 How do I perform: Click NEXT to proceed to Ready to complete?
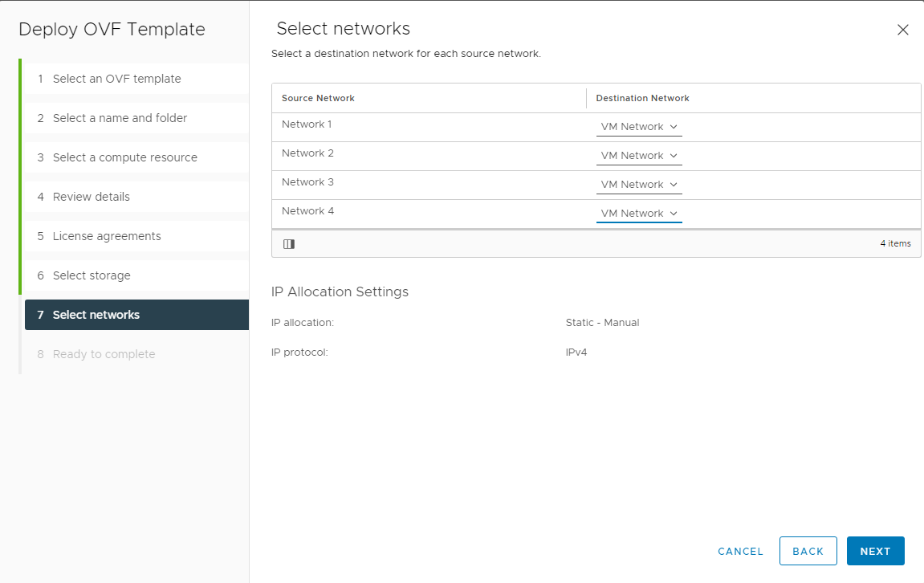(x=875, y=551)
